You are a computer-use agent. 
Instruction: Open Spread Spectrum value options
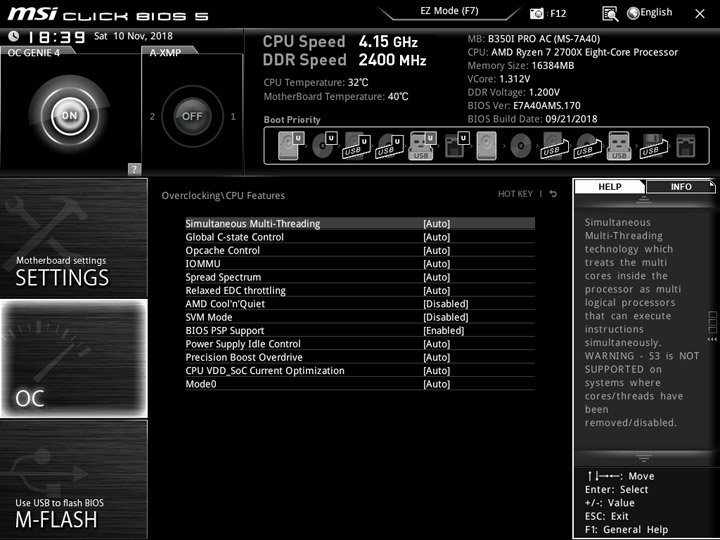click(437, 277)
